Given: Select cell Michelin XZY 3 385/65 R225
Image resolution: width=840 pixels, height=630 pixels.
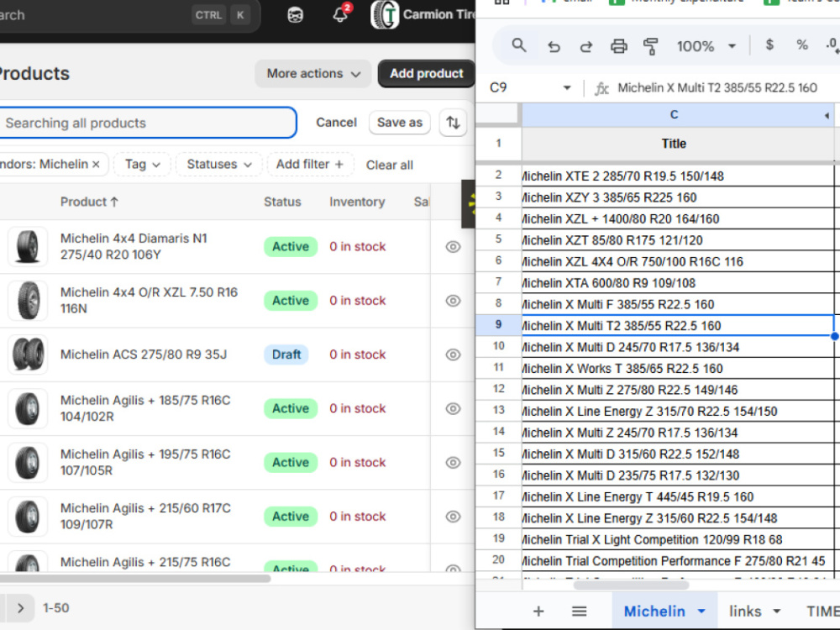Looking at the screenshot, I should pos(678,197).
